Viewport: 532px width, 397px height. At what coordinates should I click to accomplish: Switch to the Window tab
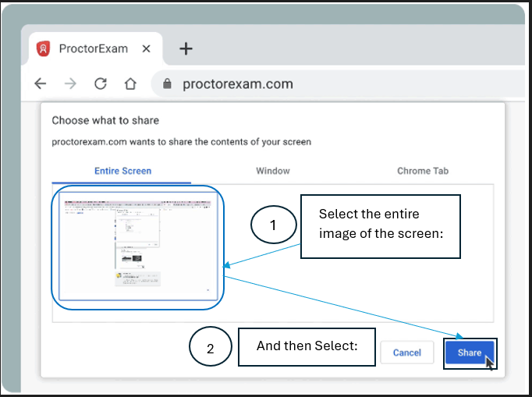tap(273, 171)
